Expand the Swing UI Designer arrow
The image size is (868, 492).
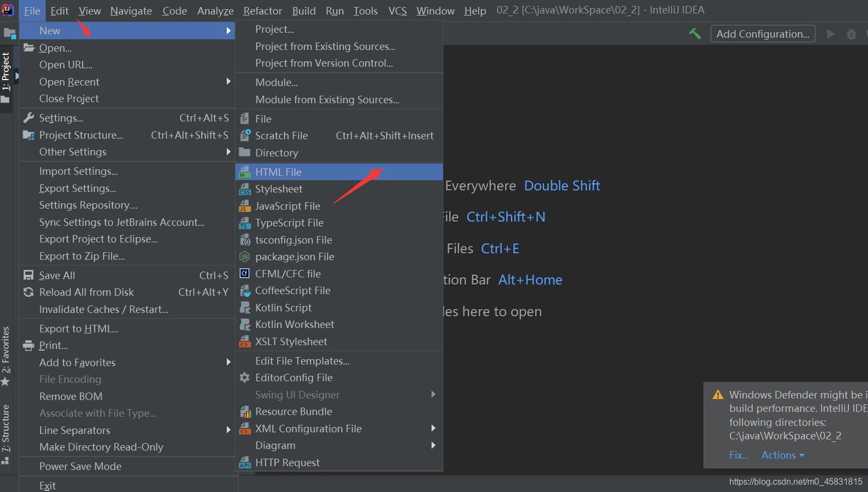(433, 394)
